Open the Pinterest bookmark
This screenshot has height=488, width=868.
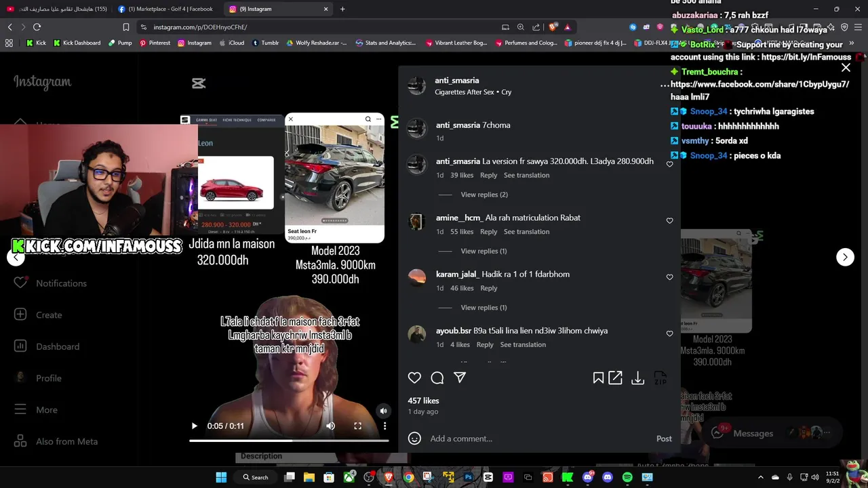155,43
